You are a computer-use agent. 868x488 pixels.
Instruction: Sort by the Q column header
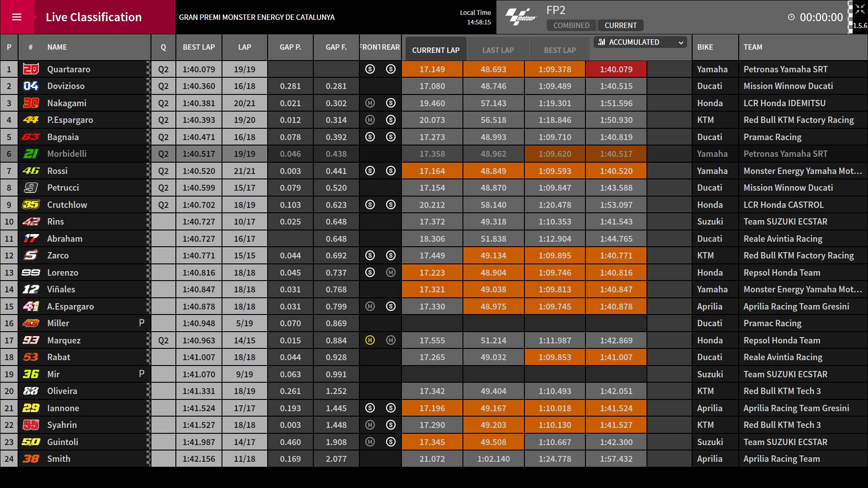point(163,47)
